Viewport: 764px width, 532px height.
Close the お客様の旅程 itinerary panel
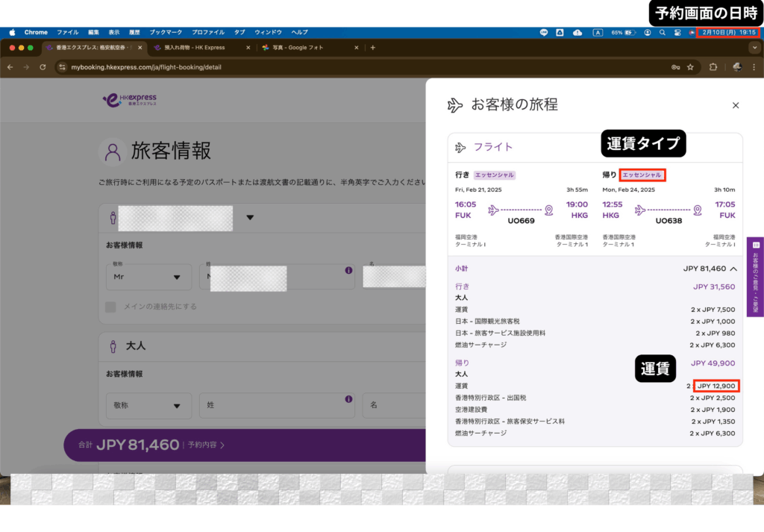coord(736,105)
